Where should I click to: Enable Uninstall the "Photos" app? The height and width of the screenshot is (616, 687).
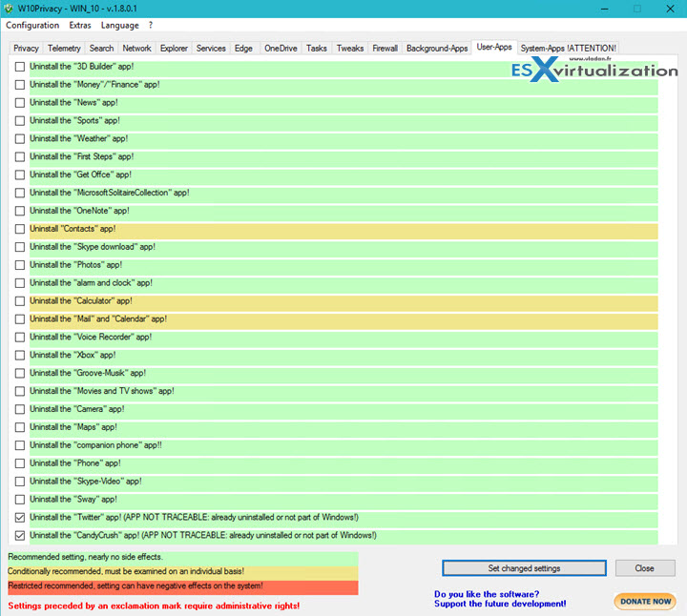click(x=20, y=265)
